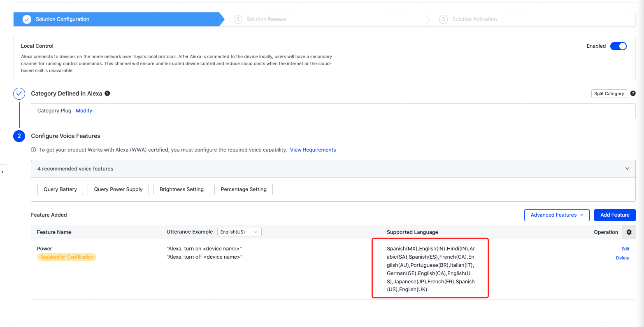
Task: Click the Category:Plug text
Action: click(54, 111)
